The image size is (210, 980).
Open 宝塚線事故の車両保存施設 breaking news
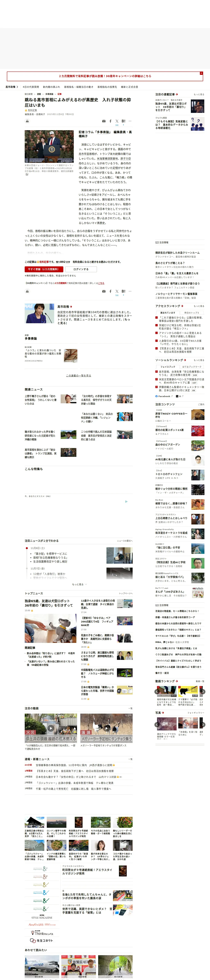coord(74,765)
